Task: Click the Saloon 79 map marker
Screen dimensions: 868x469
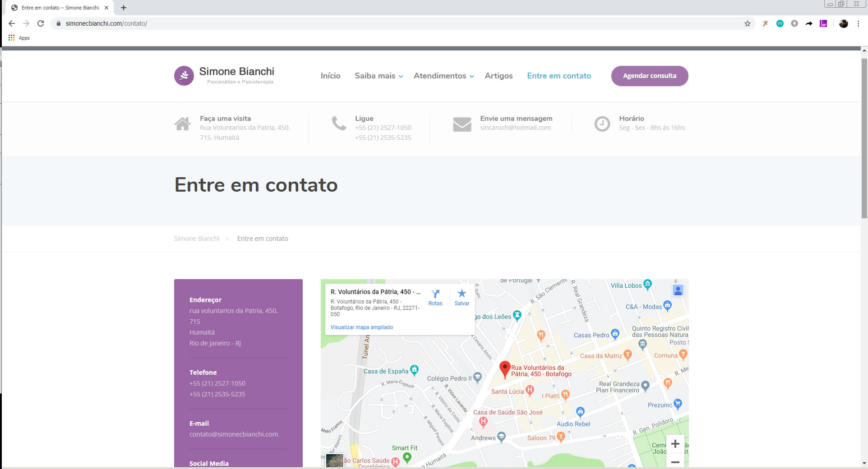Action: 561,437
